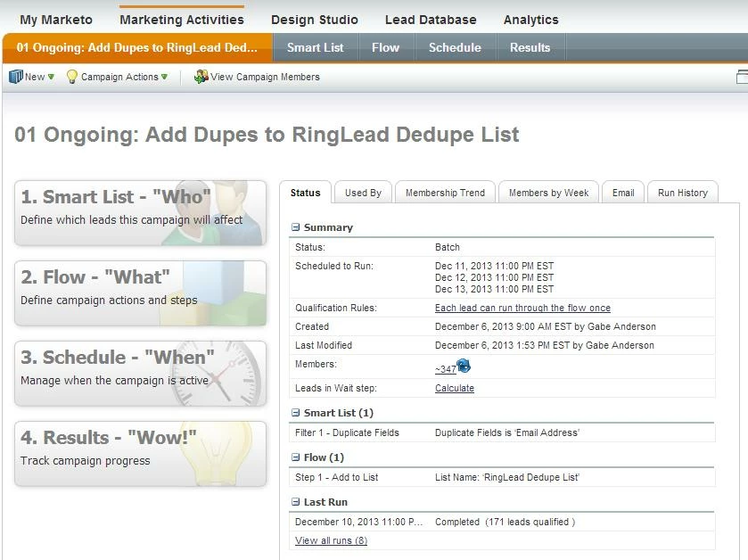Switch to the Smart List tab
Screen dimensions: 748x560
tap(316, 47)
